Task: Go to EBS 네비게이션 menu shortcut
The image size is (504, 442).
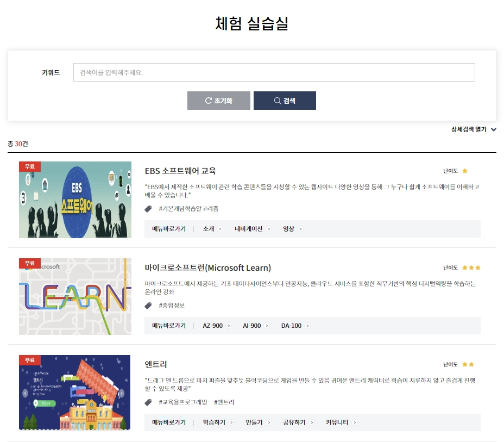Action: point(253,229)
